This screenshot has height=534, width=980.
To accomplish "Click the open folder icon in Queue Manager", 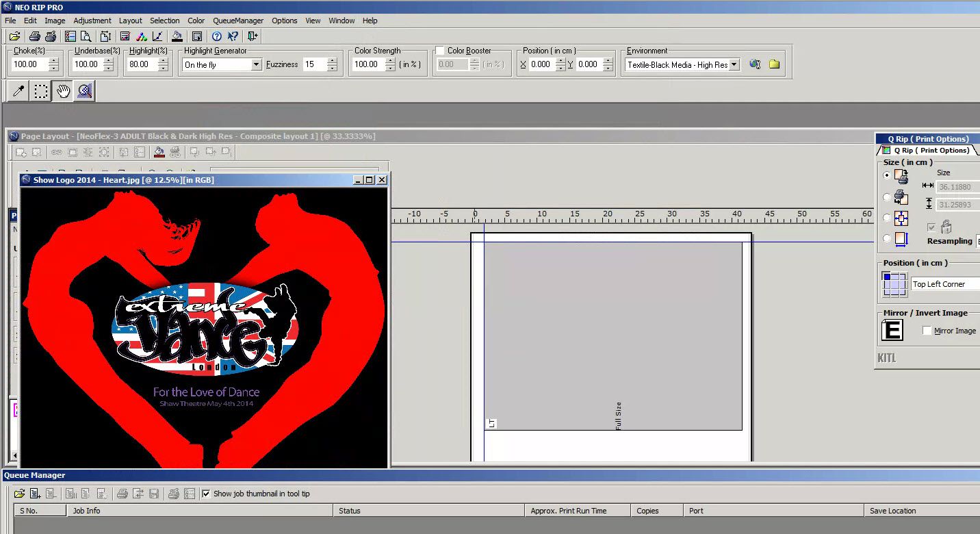I will point(19,494).
